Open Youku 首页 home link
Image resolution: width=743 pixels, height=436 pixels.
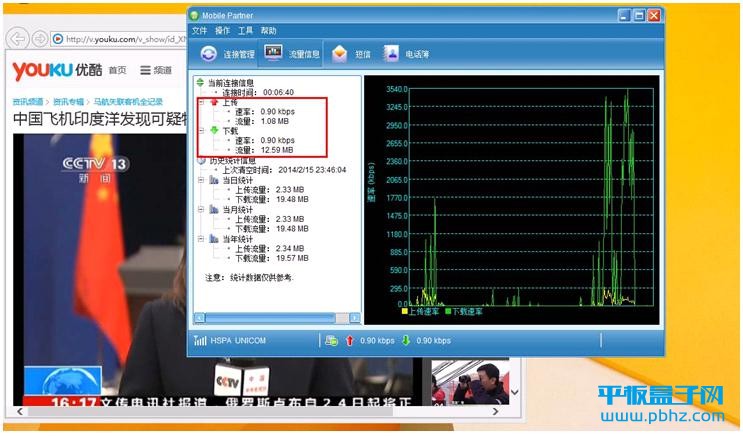click(118, 70)
